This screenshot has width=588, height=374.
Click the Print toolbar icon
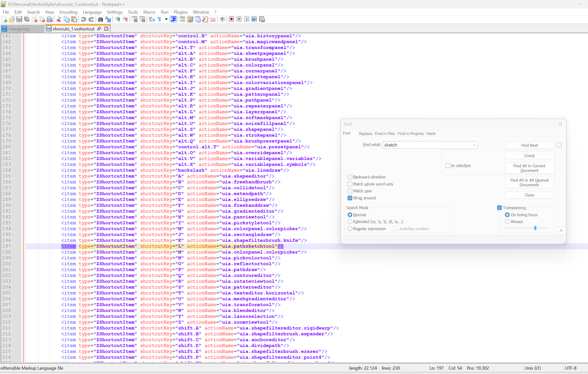[x=50, y=19]
